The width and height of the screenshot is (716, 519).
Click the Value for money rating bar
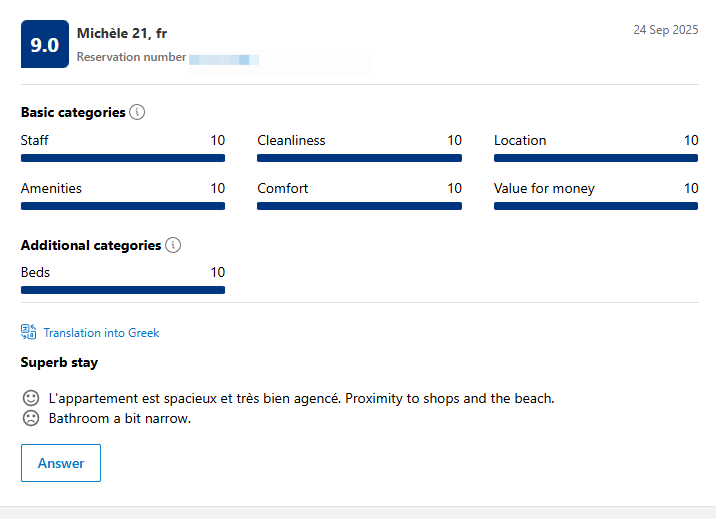point(596,206)
